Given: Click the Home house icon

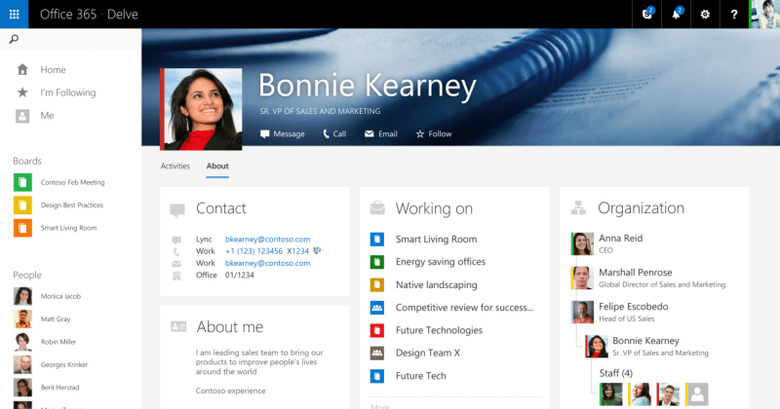Looking at the screenshot, I should (x=22, y=70).
